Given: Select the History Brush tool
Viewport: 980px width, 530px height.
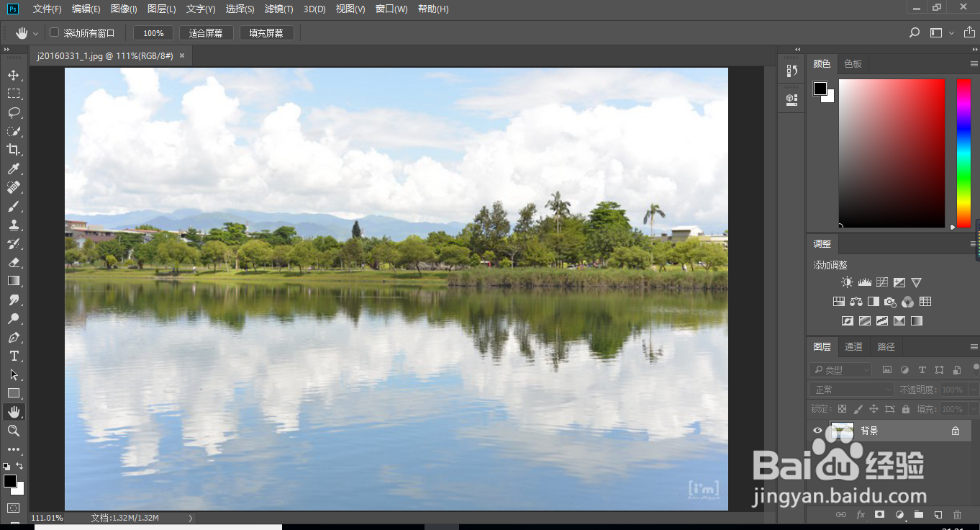Looking at the screenshot, I should 13,243.
